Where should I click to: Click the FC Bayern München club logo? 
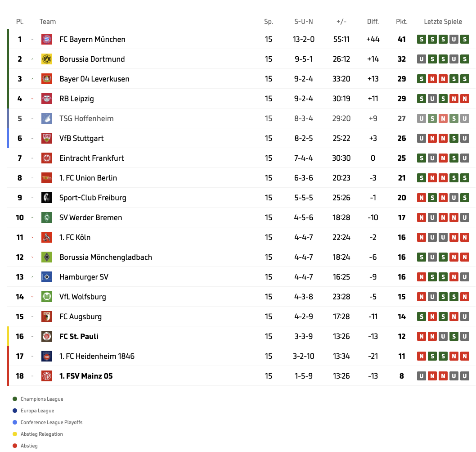click(47, 39)
